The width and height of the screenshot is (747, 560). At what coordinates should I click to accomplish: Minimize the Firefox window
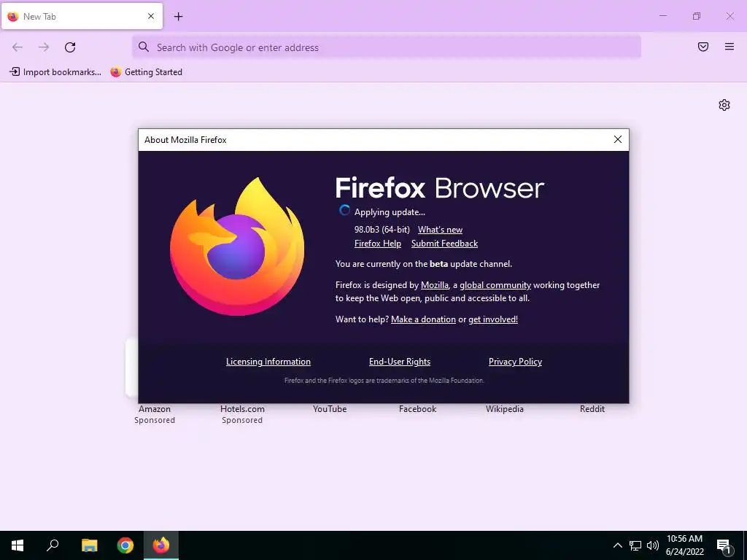(x=662, y=16)
